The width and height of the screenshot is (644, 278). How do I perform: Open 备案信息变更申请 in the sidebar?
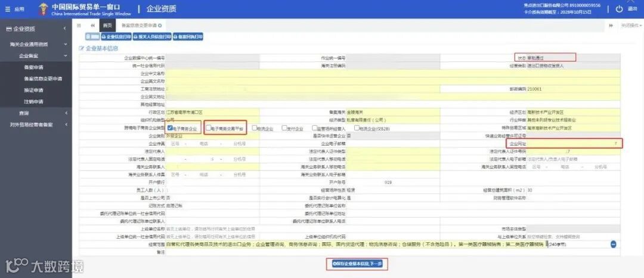43,78
